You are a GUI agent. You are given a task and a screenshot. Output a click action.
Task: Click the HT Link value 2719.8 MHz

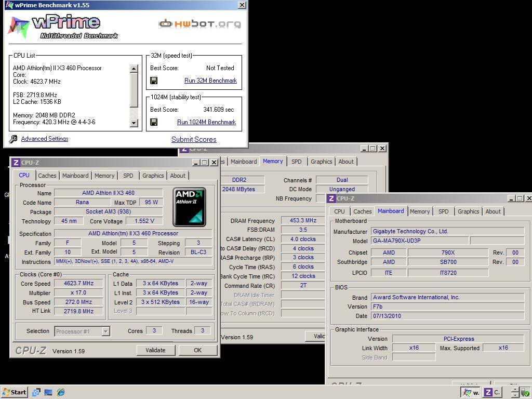79,311
